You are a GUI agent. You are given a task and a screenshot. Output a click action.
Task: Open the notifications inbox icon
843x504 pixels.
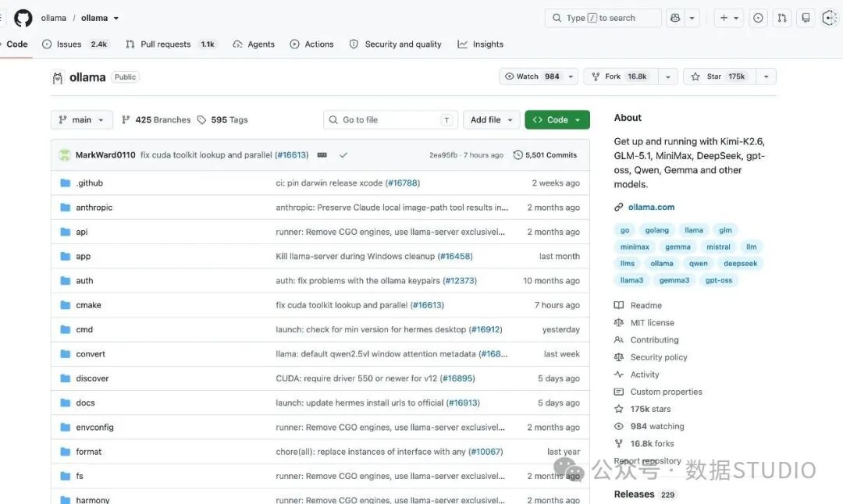click(x=806, y=18)
